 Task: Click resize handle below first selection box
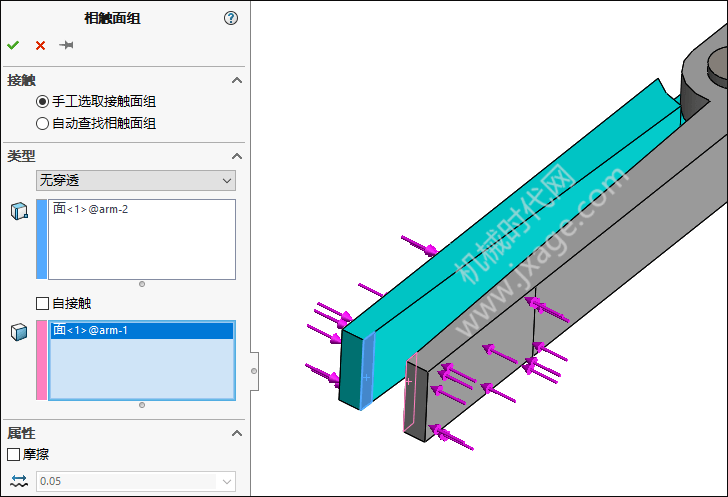[142, 284]
